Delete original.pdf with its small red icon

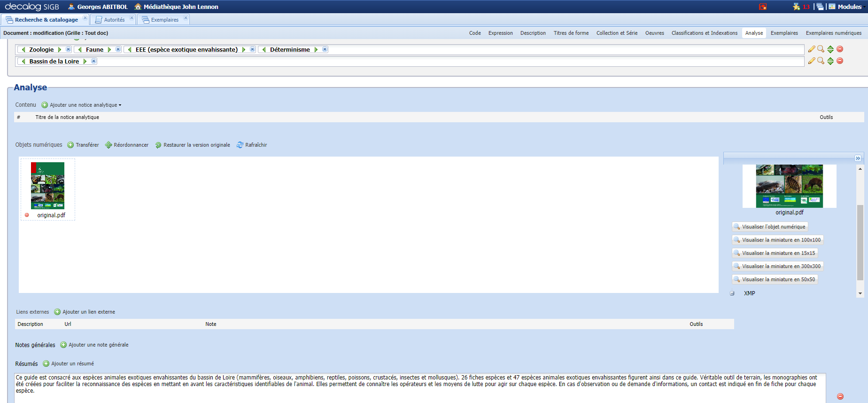[27, 215]
